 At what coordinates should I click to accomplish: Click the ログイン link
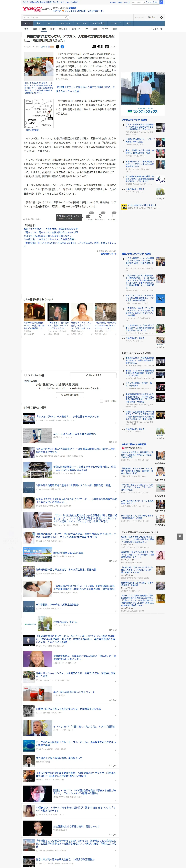tap(57, 11)
